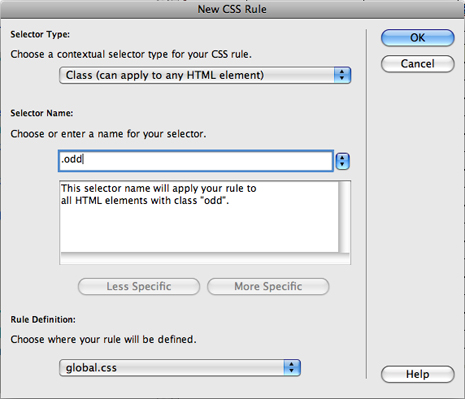The height and width of the screenshot is (399, 465).
Task: Open the Class selector type dropdown
Action: 205,75
